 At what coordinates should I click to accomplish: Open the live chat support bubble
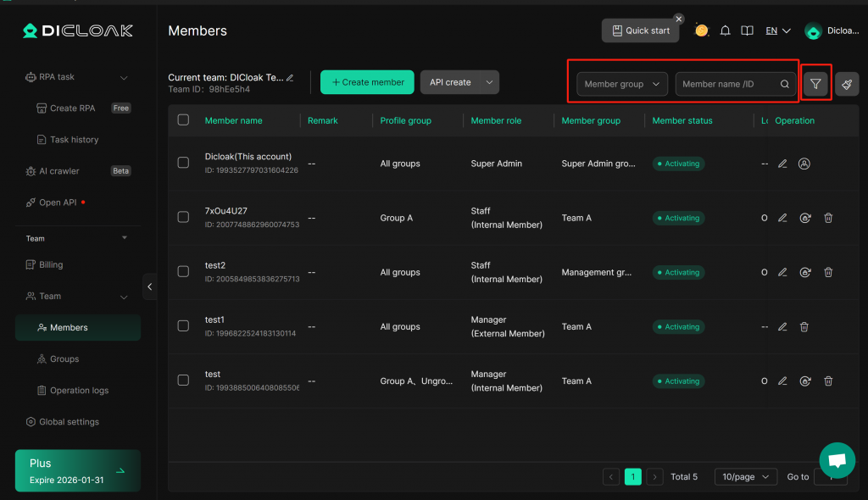(837, 460)
